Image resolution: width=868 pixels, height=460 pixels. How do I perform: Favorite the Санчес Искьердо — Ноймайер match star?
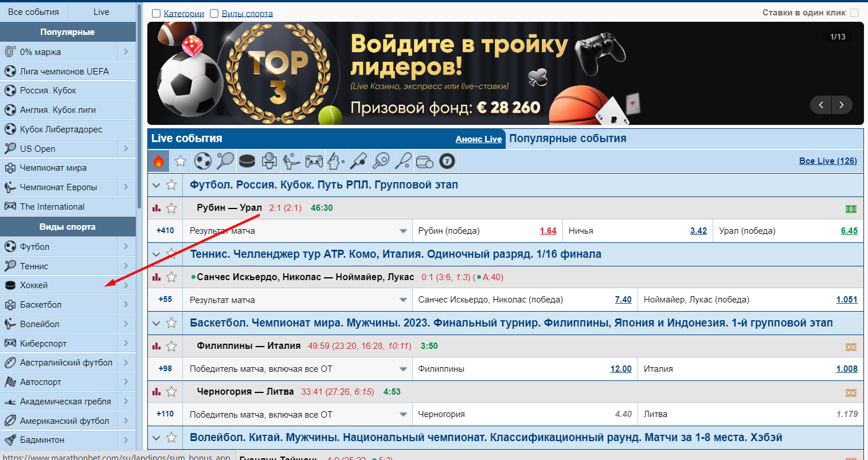pos(171,277)
